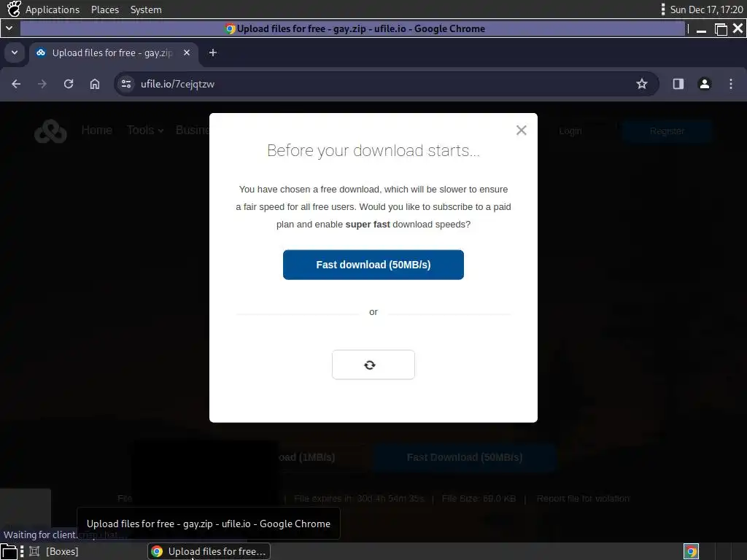Click the top panel's three-dot handle beside the clock
Viewport: 747px width, 560px height.
(662, 9)
